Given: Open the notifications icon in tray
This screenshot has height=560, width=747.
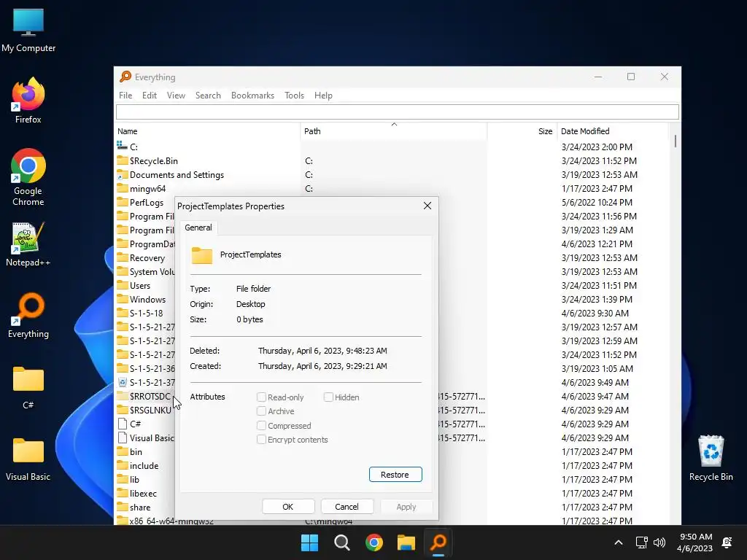Looking at the screenshot, I should pyautogui.click(x=727, y=542).
